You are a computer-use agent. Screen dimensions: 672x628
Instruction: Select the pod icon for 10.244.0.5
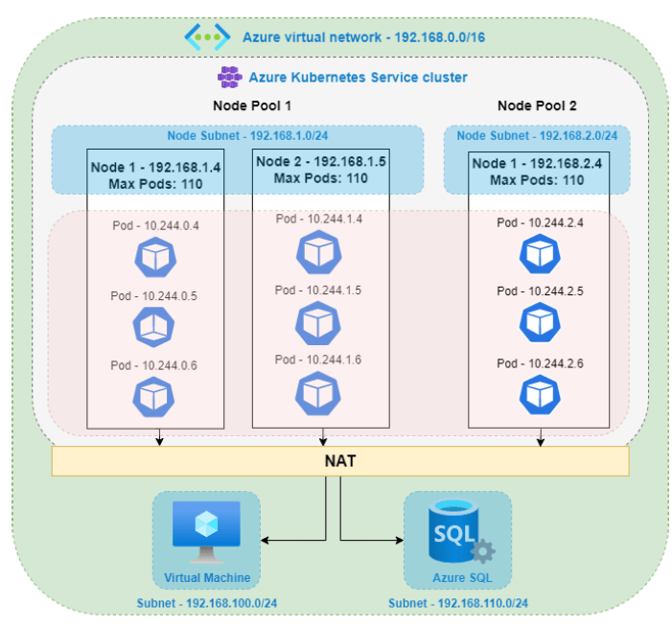(x=153, y=328)
